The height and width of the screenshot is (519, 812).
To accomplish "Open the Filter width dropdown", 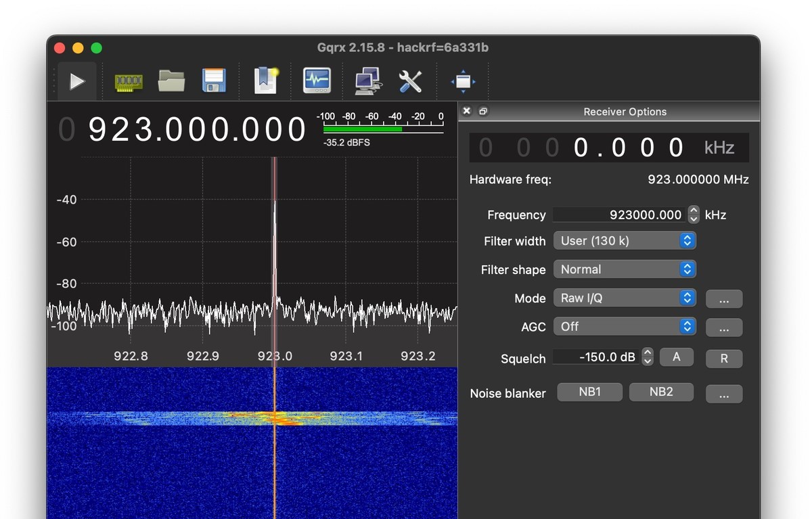I will point(625,240).
